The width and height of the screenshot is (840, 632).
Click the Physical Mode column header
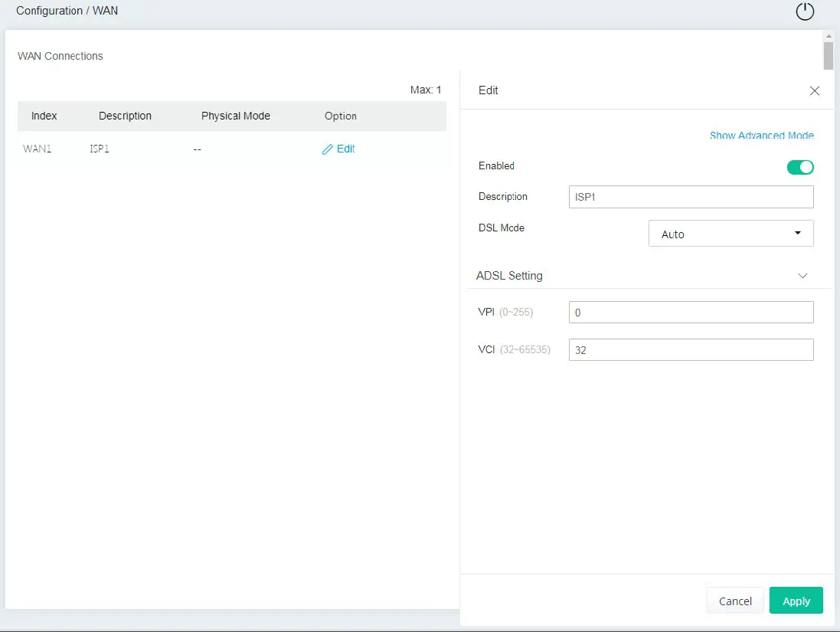pyautogui.click(x=236, y=116)
